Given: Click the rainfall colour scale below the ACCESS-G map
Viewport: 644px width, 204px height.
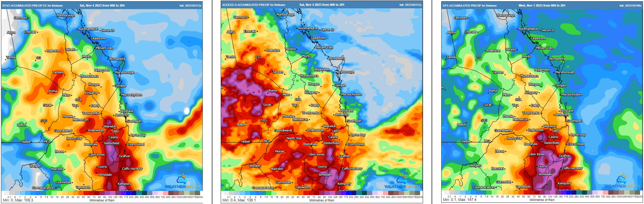Looking at the screenshot, I should [x=322, y=193].
